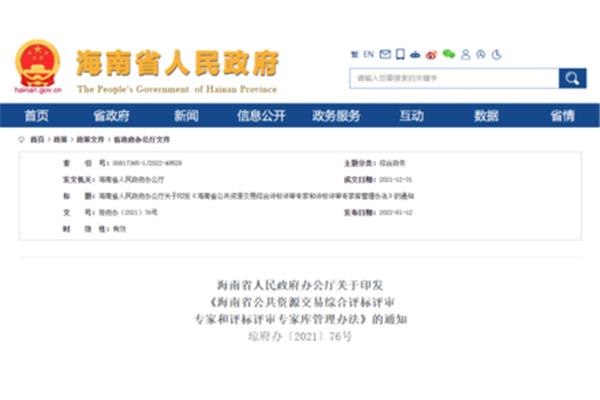Switch site language to EN
600x400 pixels.
tap(368, 54)
